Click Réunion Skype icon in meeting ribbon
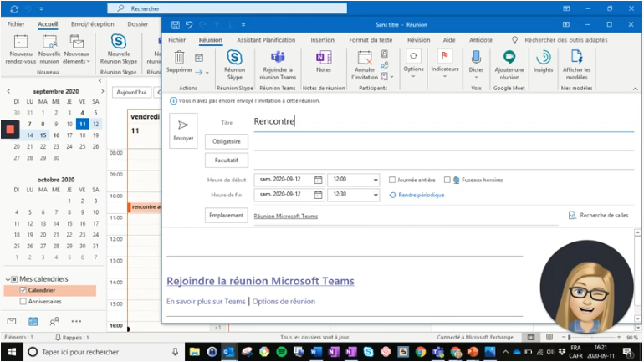Screen dimensions: 644x362 [235, 58]
